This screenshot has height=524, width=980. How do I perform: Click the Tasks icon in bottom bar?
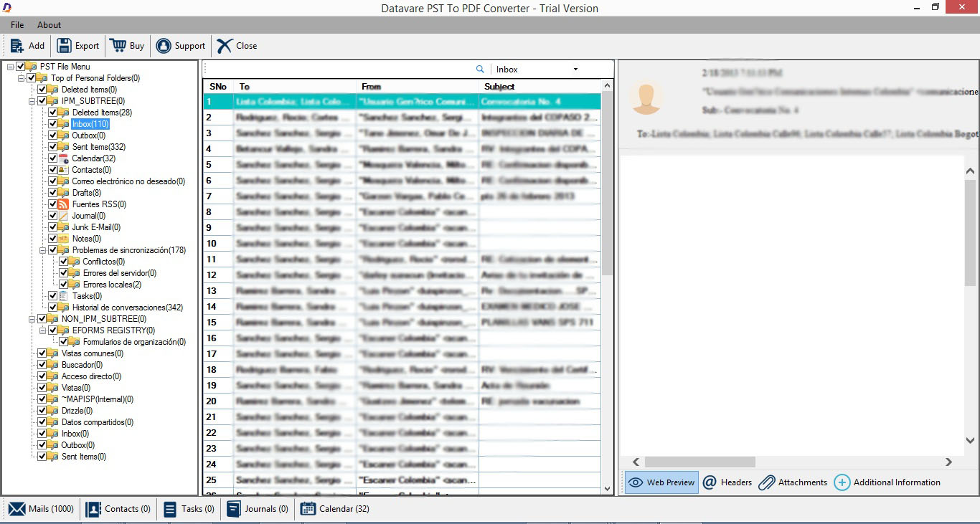[x=170, y=509]
